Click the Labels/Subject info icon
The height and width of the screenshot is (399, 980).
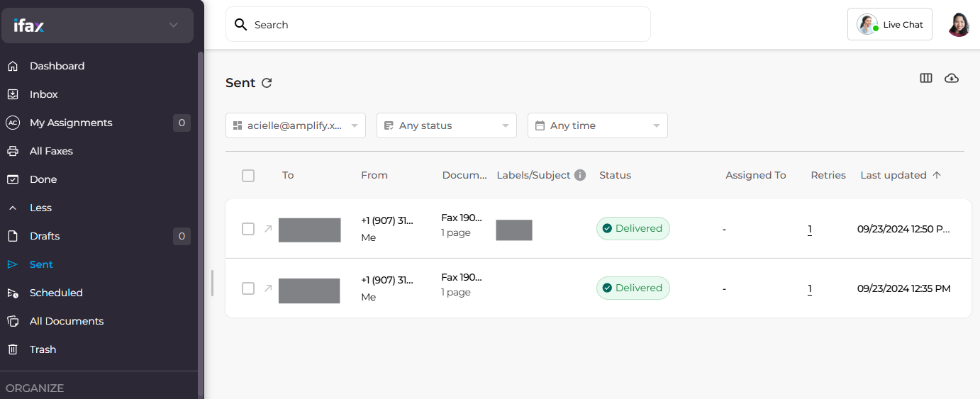(580, 175)
